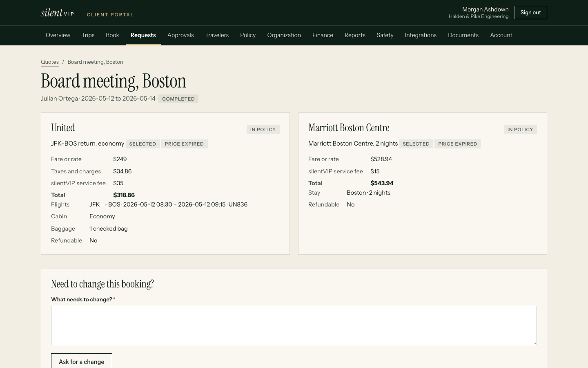
Task: Switch to the Approvals tab
Action: coord(180,35)
